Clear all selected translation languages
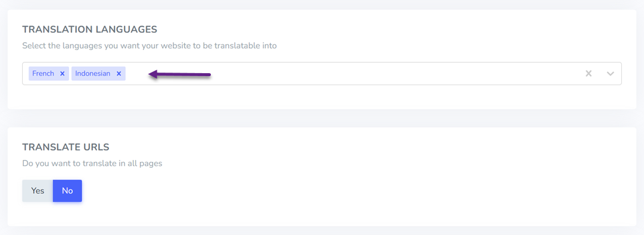 click(x=589, y=74)
